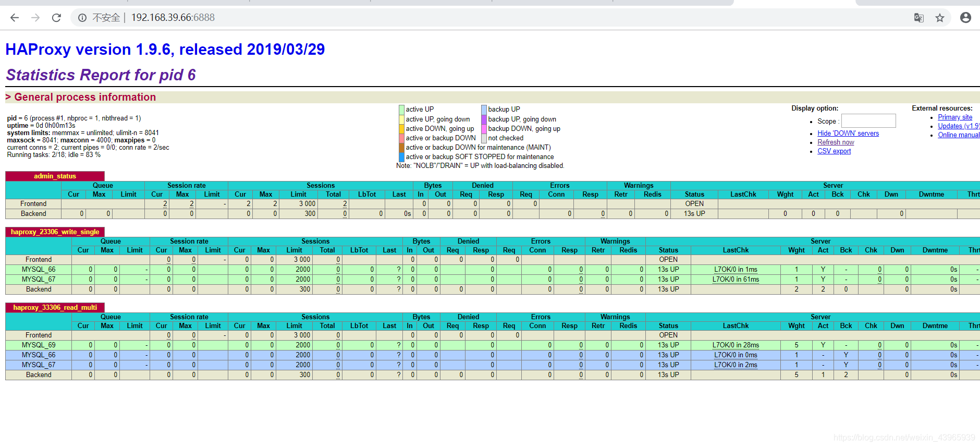Click the haproxy_33306_read_multi proxy title
This screenshot has height=447, width=980.
click(55, 308)
